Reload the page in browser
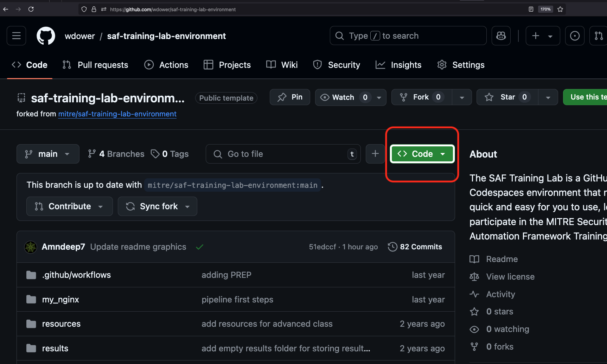Viewport: 607px width, 364px height. pyautogui.click(x=31, y=9)
